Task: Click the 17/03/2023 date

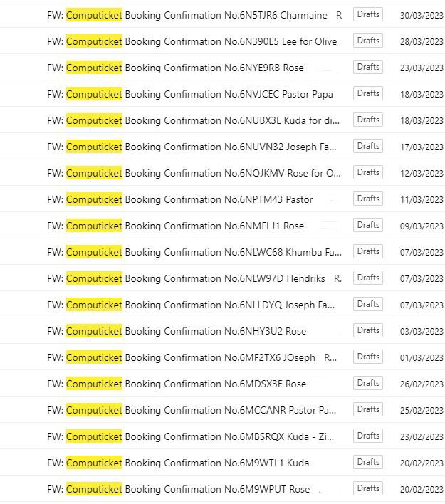Action: [422, 147]
